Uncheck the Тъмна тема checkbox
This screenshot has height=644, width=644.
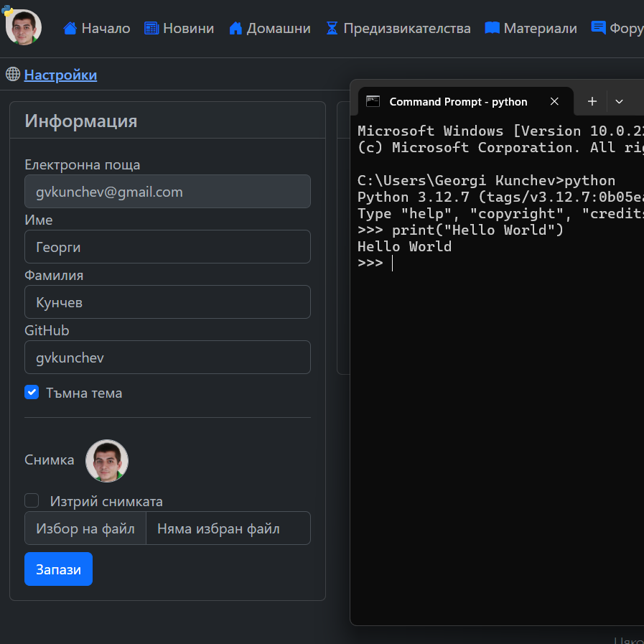32,392
